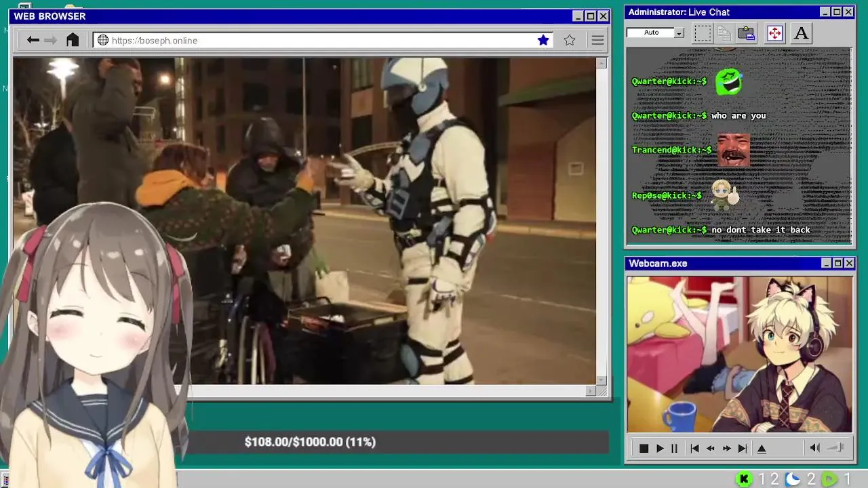Click the green Rumble play icon in taskbar
Viewport: 868px width, 488px height.
tap(829, 479)
